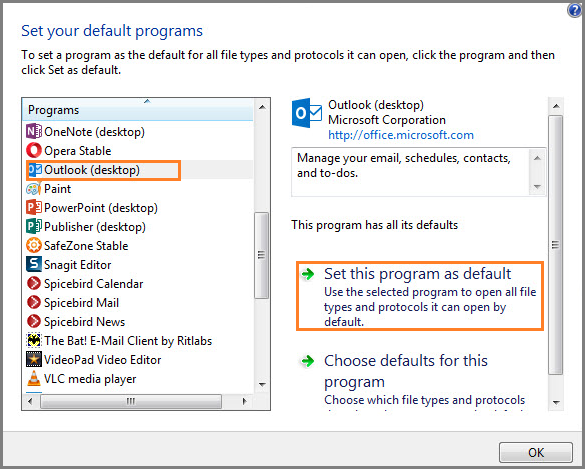Select the Publisher (desktop) icon
Image resolution: width=585 pixels, height=469 pixels.
[x=34, y=227]
